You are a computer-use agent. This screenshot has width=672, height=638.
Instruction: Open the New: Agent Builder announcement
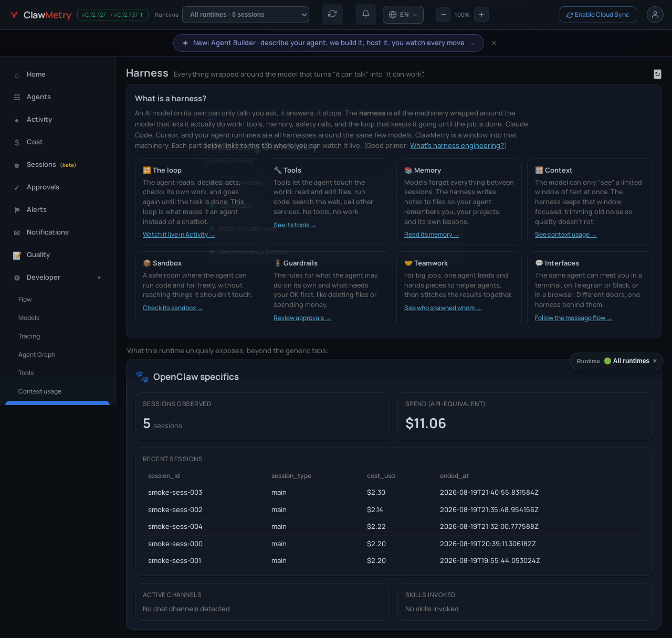[329, 43]
